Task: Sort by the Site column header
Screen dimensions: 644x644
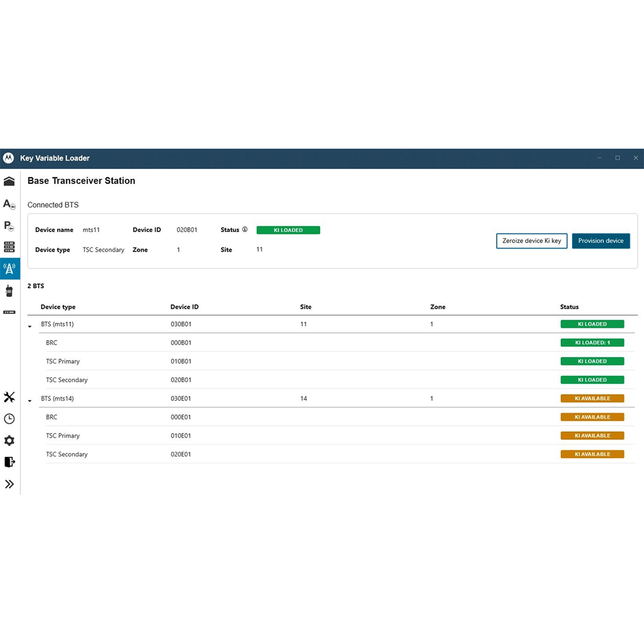Action: 306,307
